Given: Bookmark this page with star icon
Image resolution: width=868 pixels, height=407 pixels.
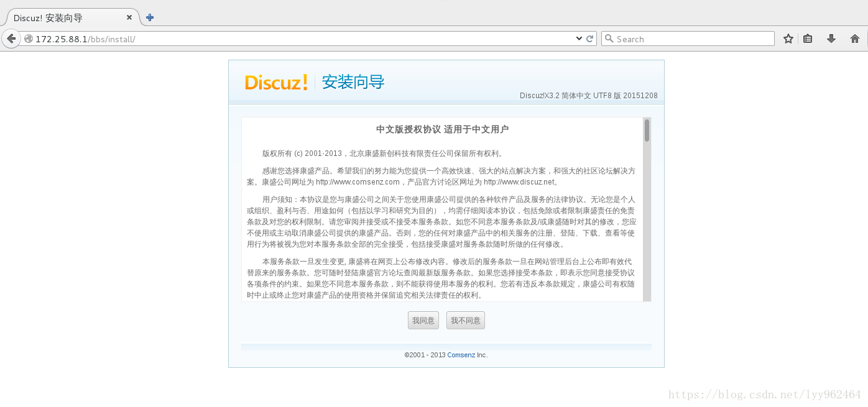Looking at the screenshot, I should (x=788, y=39).
